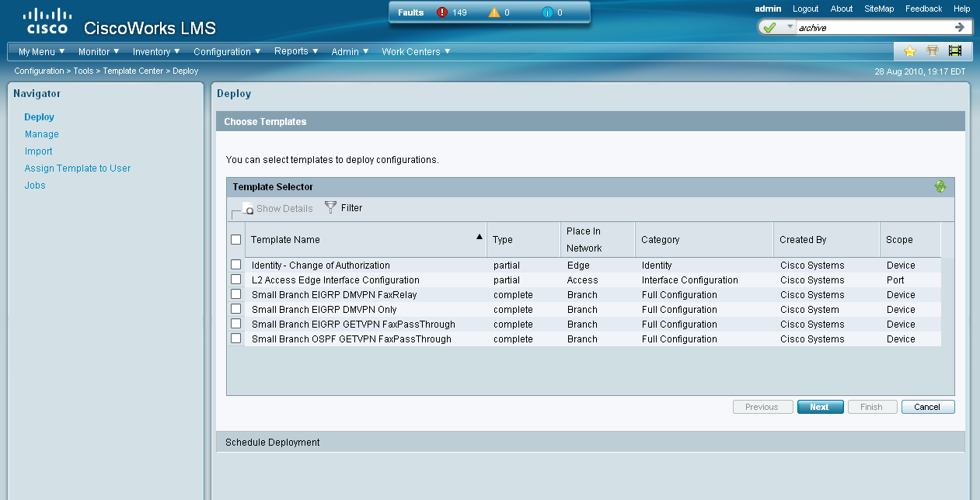Viewport: 980px width, 500px height.
Task: Open Jobs in the Navigator
Action: pos(35,186)
